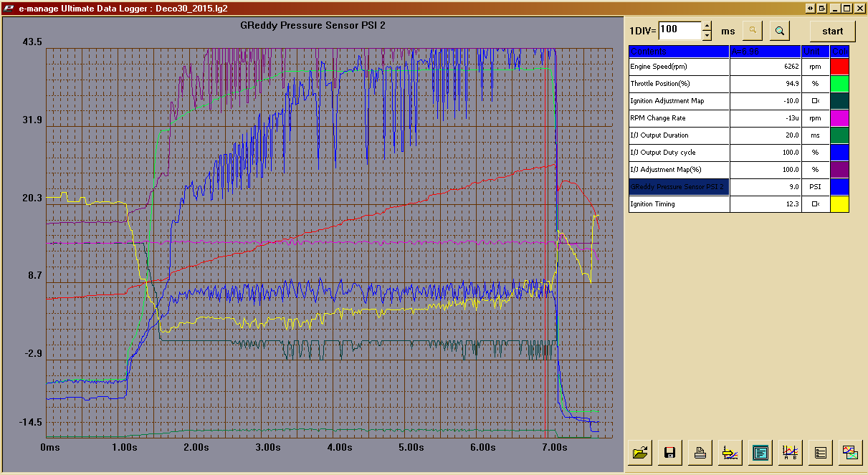Screen dimensions: 868x475
Task: Open the list settings icon
Action: coord(821,452)
